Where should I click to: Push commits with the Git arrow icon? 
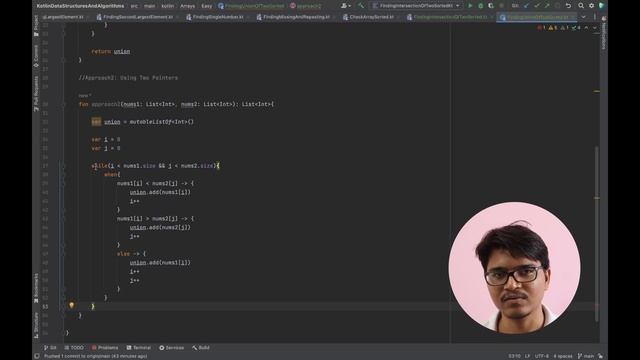(547, 6)
